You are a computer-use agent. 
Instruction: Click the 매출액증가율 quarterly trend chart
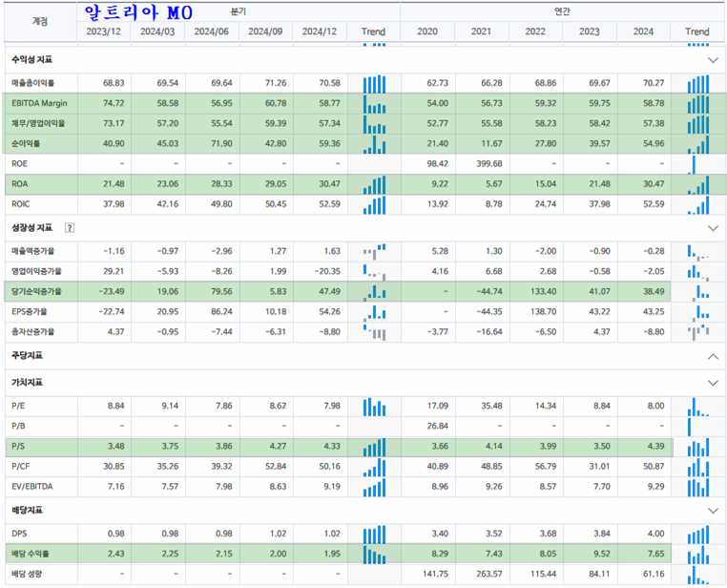[374, 252]
